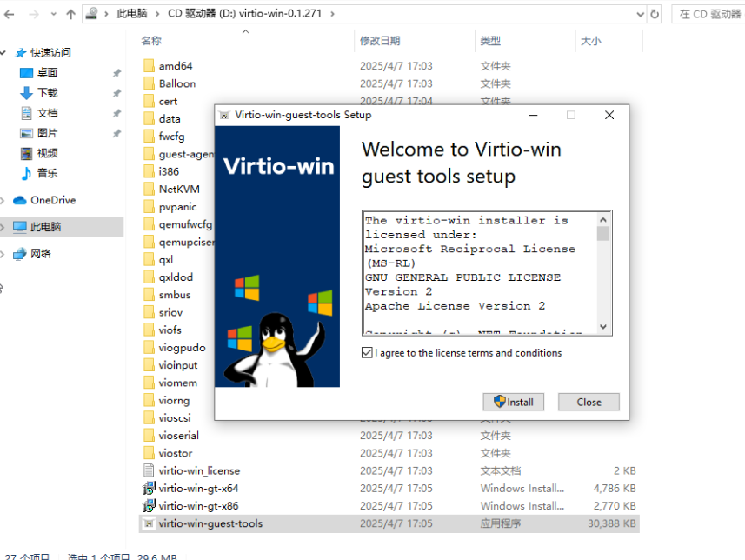Expand the Network (网络) tree node
This screenshot has height=560, width=745.
click(x=3, y=254)
